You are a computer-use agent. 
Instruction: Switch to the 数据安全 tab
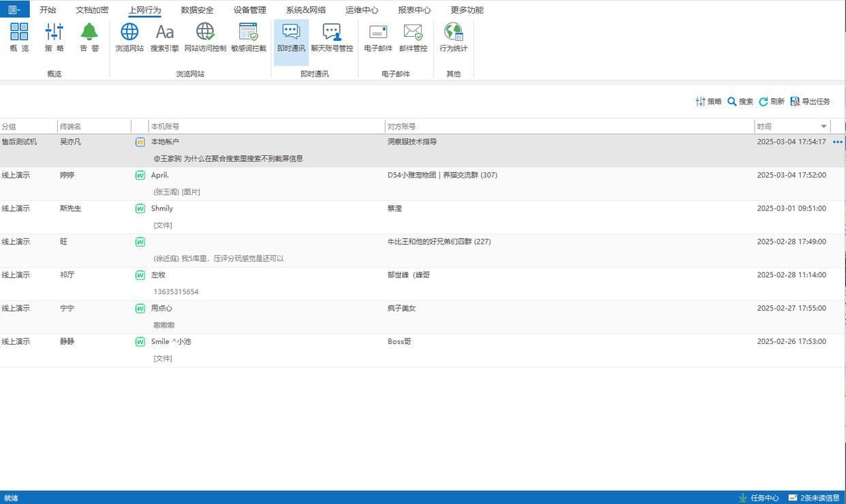coord(197,10)
